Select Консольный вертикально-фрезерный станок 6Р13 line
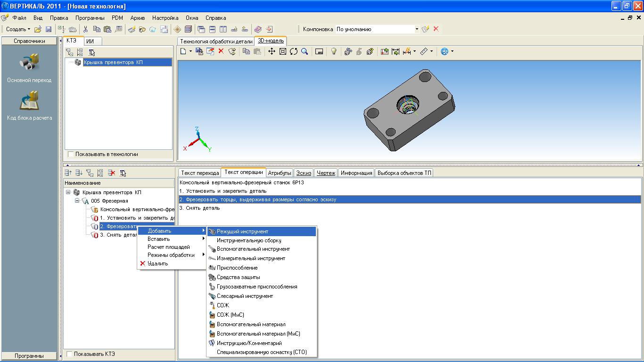The image size is (644, 362). pyautogui.click(x=409, y=182)
